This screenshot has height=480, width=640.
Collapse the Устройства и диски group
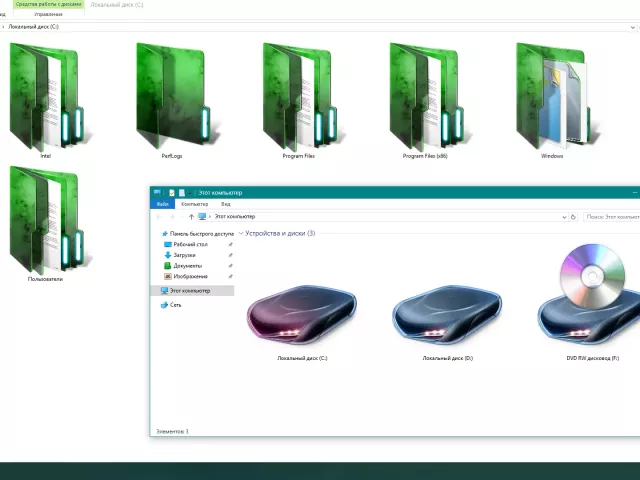(x=241, y=233)
